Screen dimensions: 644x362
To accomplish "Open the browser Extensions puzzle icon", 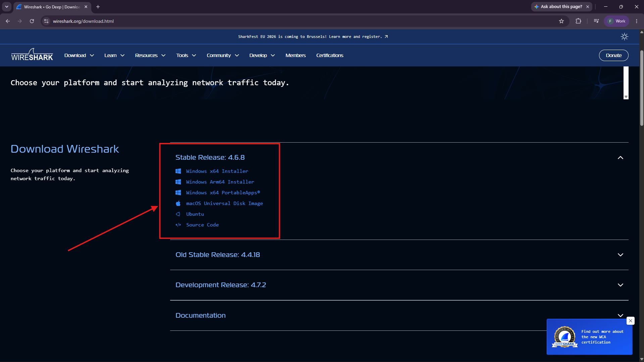I will 578,21.
